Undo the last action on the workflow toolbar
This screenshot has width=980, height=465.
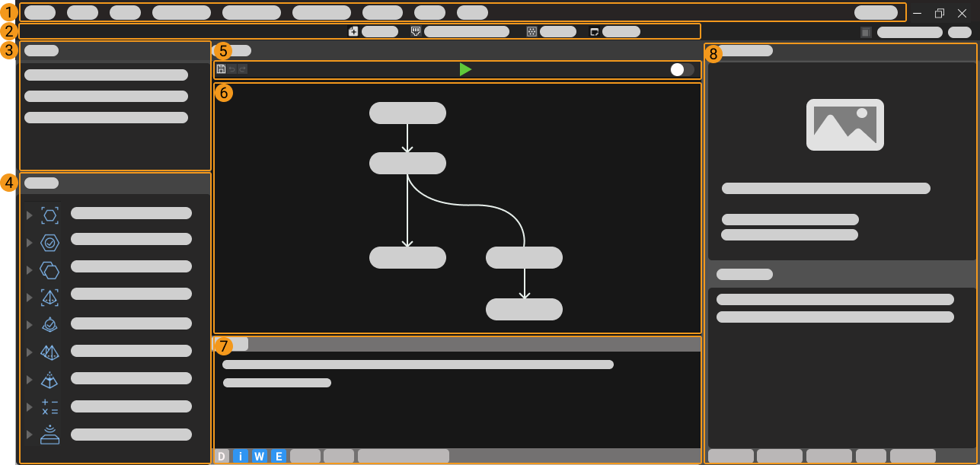pyautogui.click(x=231, y=69)
